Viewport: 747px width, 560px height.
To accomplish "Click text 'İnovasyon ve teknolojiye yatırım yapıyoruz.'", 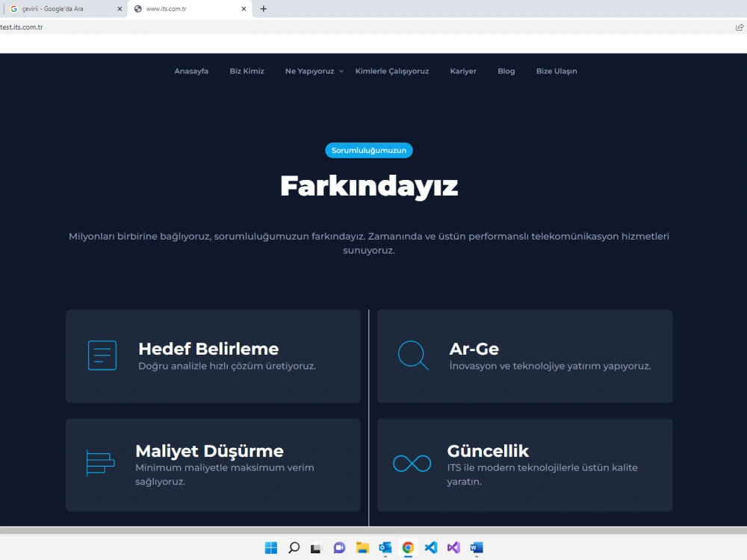I will [551, 366].
